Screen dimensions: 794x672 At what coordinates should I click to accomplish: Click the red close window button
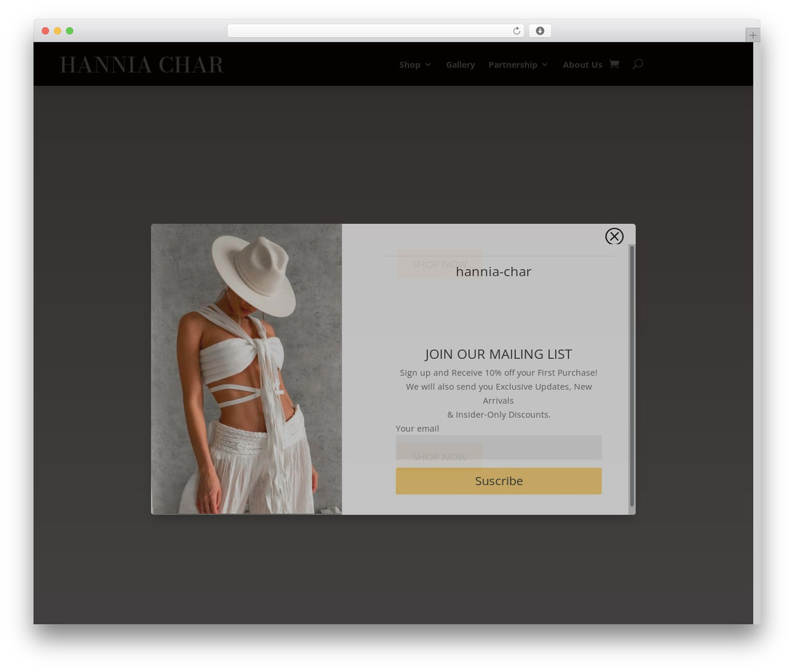click(x=45, y=31)
